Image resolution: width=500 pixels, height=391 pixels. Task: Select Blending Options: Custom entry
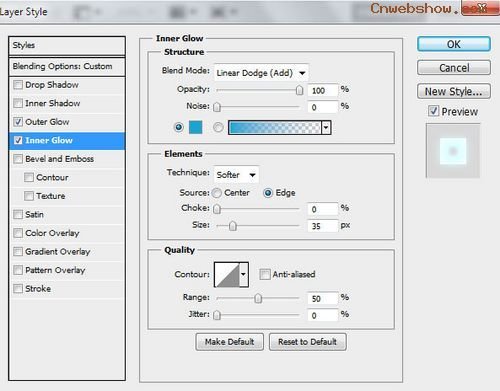click(x=67, y=66)
